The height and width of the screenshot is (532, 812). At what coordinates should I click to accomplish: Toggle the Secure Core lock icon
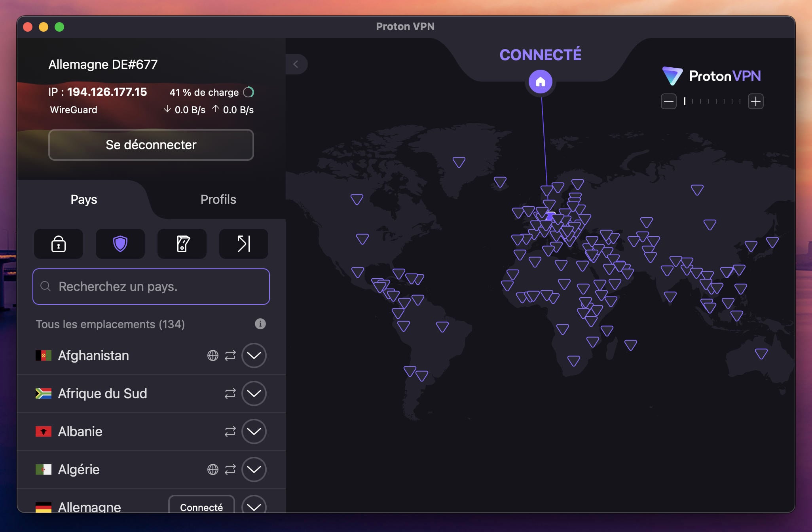[x=58, y=244]
